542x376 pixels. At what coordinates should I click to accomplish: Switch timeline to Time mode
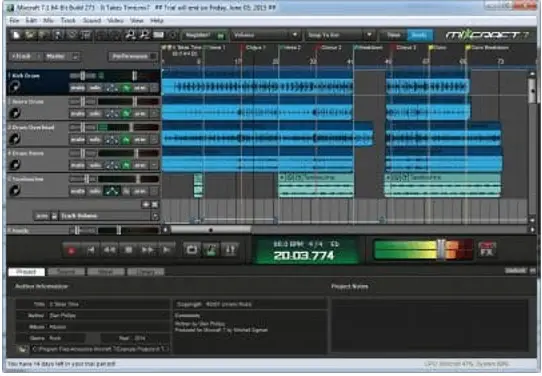click(393, 35)
